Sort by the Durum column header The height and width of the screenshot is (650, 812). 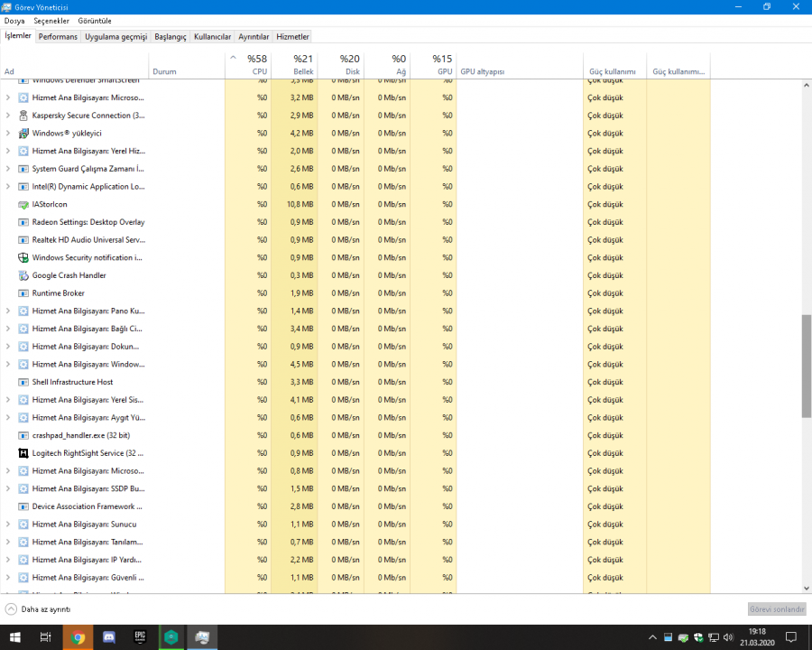pyautogui.click(x=187, y=65)
